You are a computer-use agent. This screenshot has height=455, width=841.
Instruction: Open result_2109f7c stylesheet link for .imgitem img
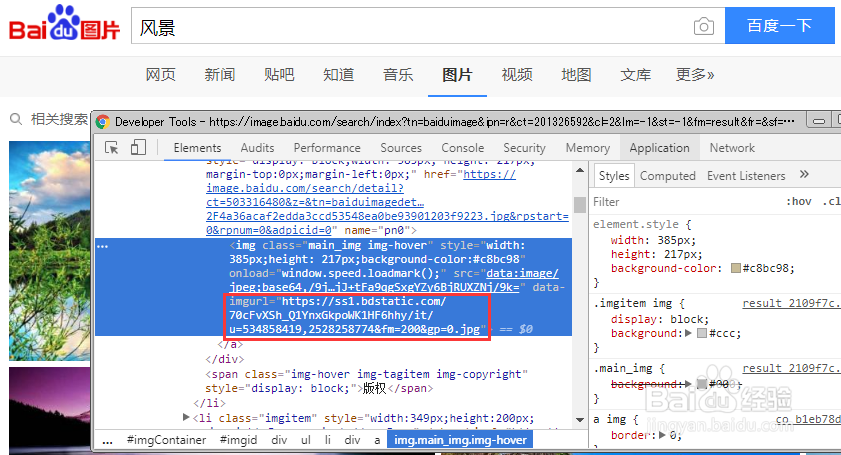coord(791,303)
